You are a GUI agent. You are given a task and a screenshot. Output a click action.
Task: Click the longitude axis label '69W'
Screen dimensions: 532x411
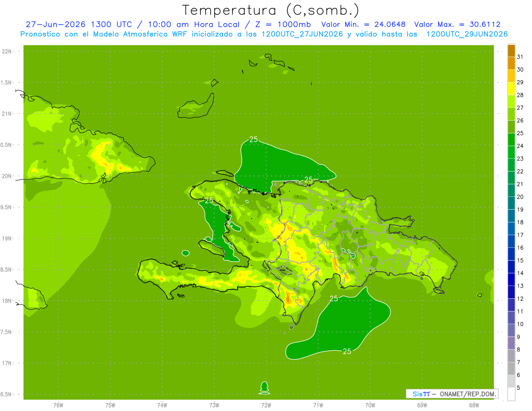pos(422,405)
